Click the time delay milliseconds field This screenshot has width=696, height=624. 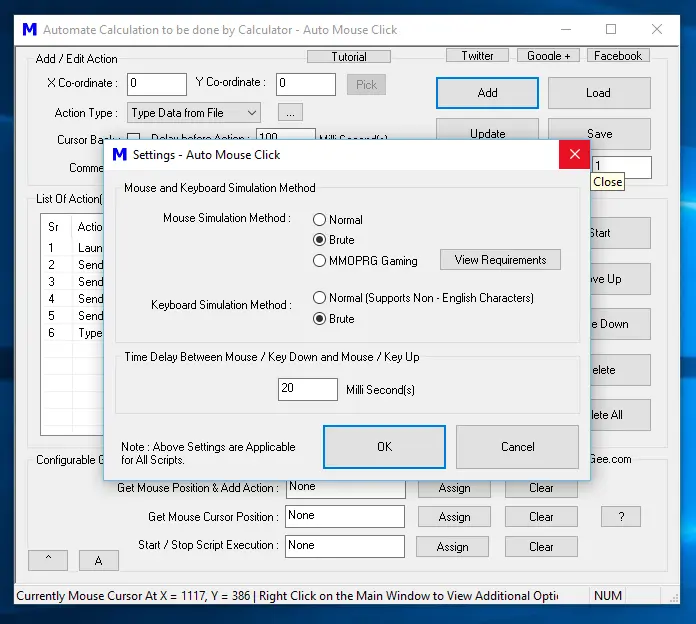307,388
